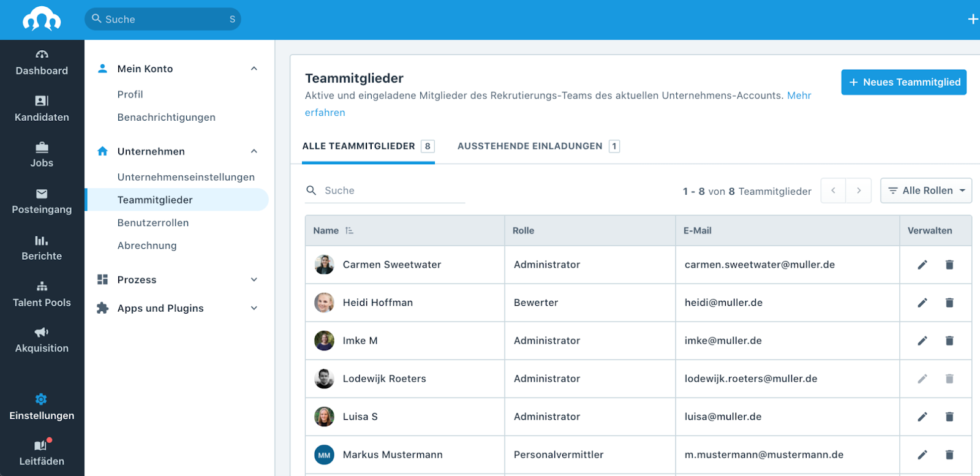This screenshot has width=980, height=476.
Task: Go to the next page of team members
Action: pyautogui.click(x=859, y=191)
